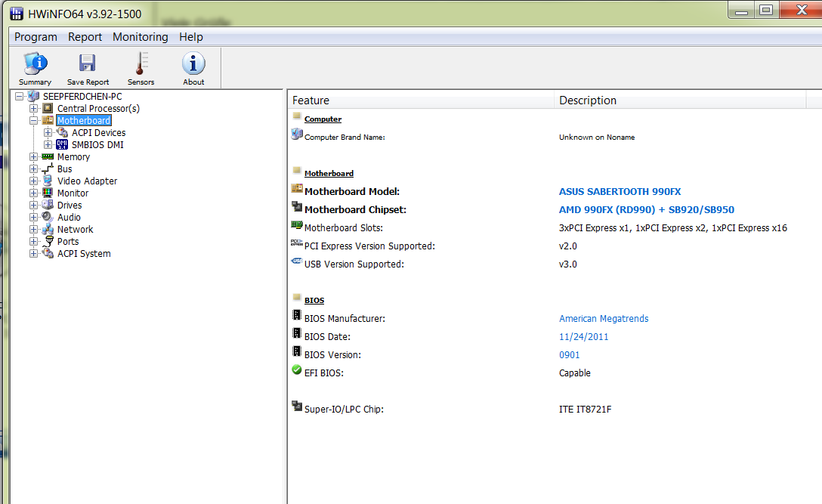The width and height of the screenshot is (822, 504).
Task: Select the ACPI System tree item
Action: [x=84, y=254]
